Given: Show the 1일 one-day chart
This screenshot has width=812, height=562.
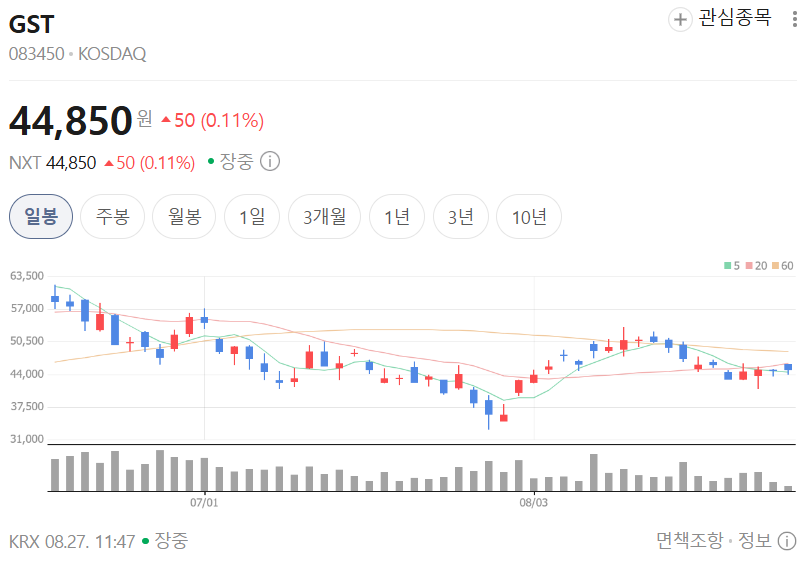Looking at the screenshot, I should click(x=252, y=217).
